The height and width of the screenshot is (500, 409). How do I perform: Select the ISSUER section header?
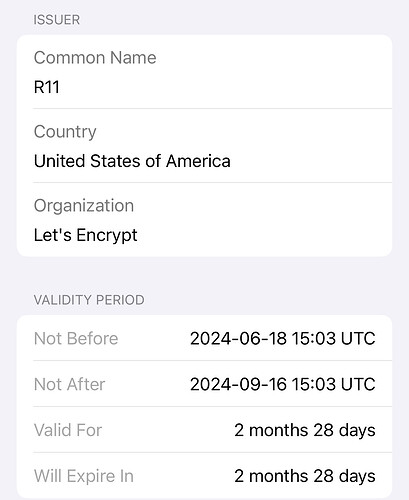pos(57,20)
